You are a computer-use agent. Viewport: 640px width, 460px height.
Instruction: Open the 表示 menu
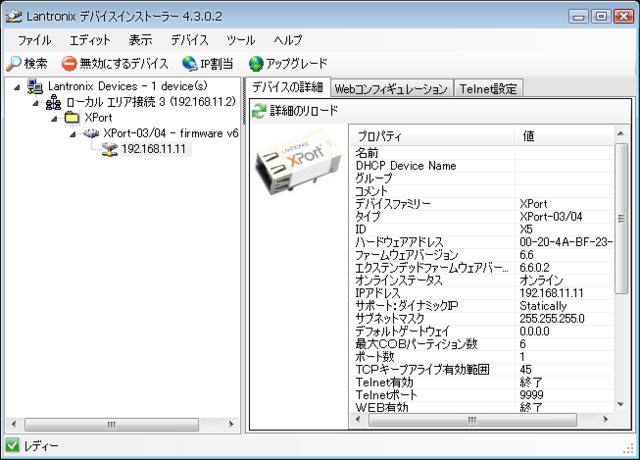[140, 40]
